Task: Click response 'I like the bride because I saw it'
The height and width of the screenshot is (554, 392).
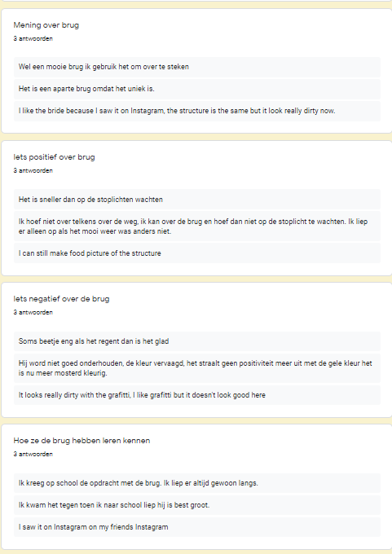Action: pos(197,111)
